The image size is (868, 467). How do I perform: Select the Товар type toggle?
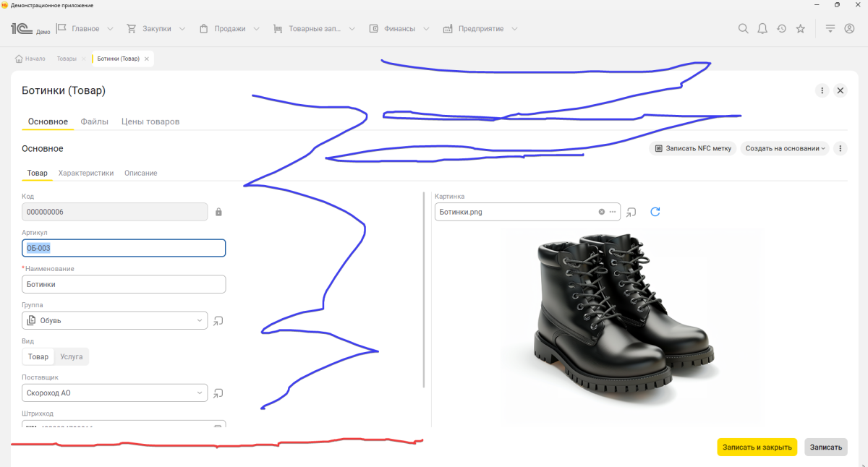[38, 356]
